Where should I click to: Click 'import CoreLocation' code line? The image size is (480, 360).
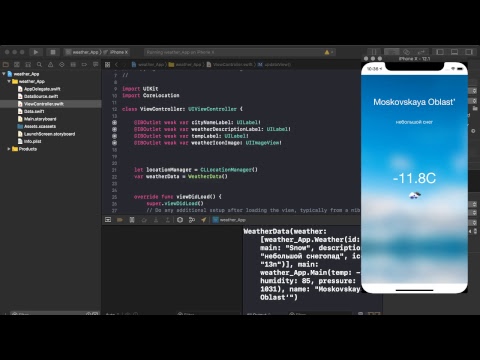[151, 96]
